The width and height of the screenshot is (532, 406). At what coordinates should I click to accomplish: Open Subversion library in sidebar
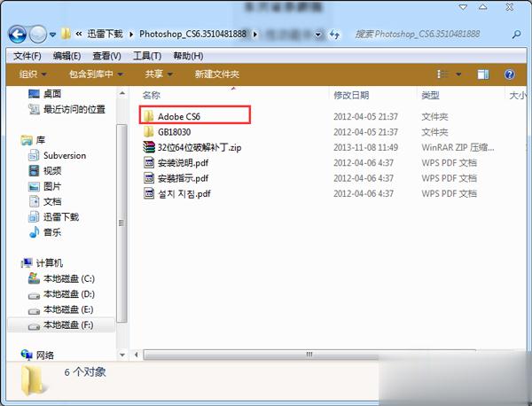(65, 155)
